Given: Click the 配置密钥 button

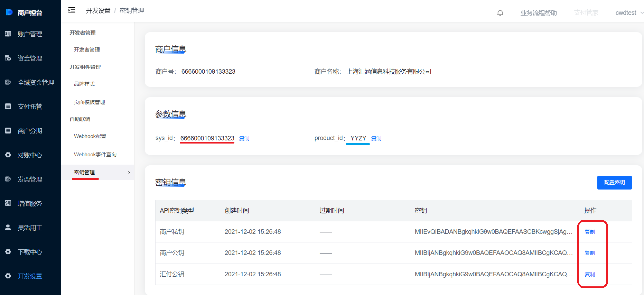Looking at the screenshot, I should tap(614, 183).
